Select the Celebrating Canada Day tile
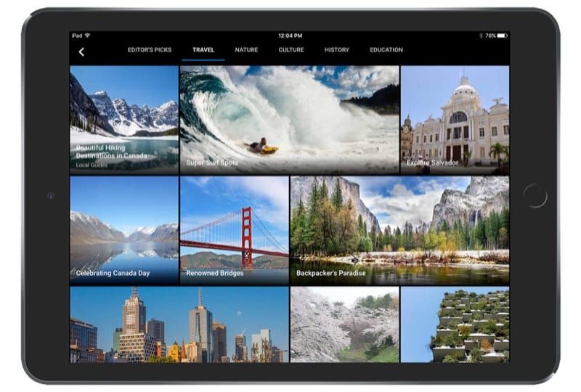Screen dimensions: 581x392 click(x=124, y=229)
